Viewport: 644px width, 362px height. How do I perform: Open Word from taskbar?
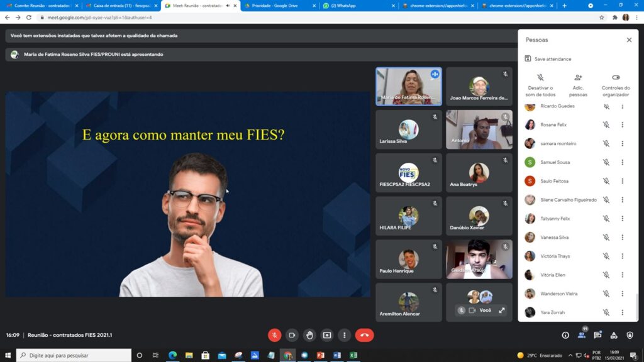[x=337, y=355]
